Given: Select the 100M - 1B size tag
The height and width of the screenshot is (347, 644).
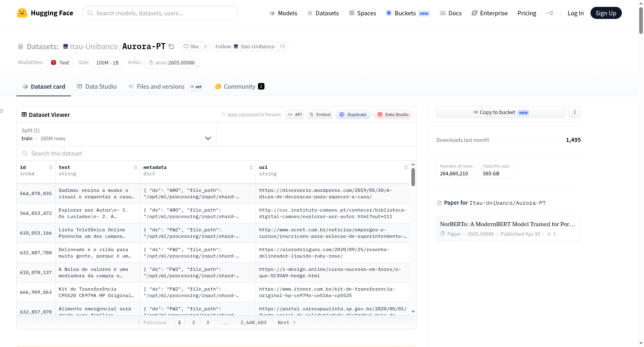Looking at the screenshot, I should [x=107, y=62].
